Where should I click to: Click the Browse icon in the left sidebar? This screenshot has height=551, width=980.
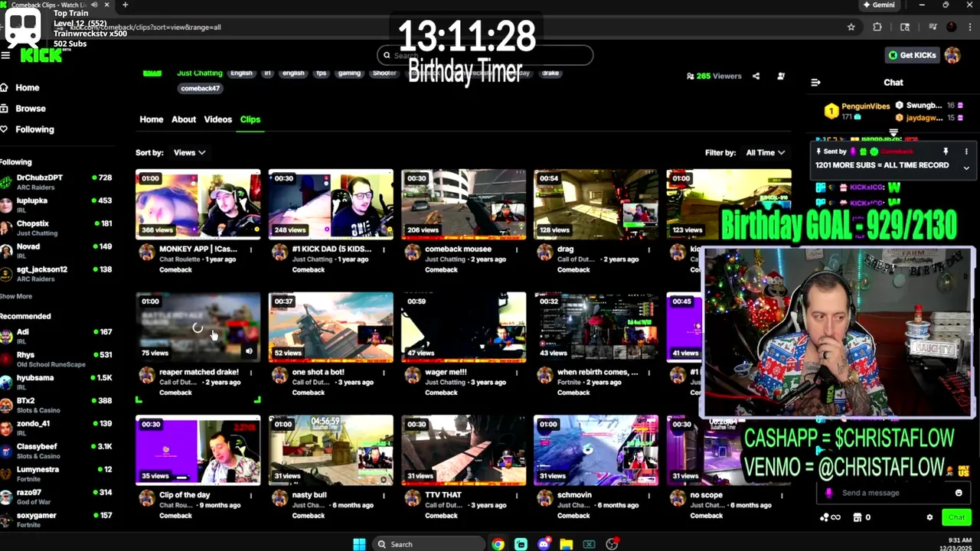click(x=4, y=109)
